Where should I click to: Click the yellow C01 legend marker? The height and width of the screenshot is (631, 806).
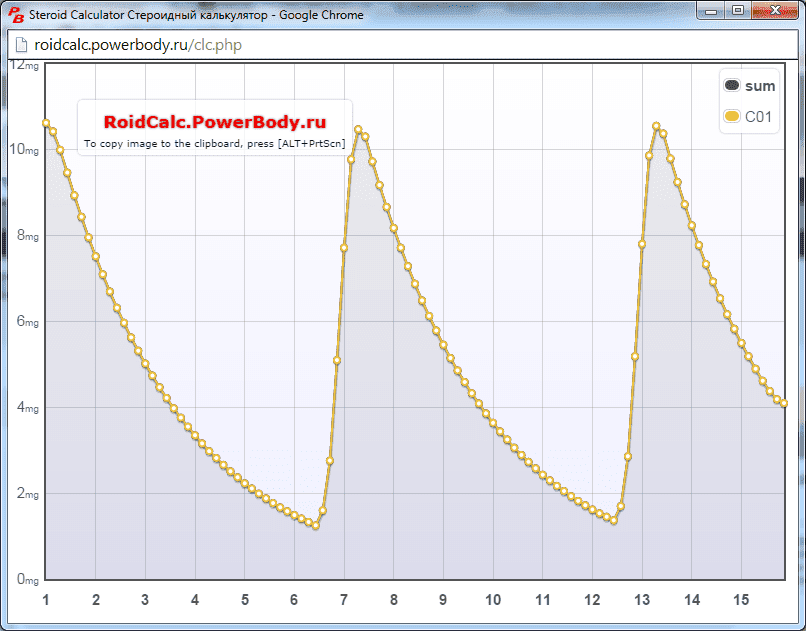(731, 117)
